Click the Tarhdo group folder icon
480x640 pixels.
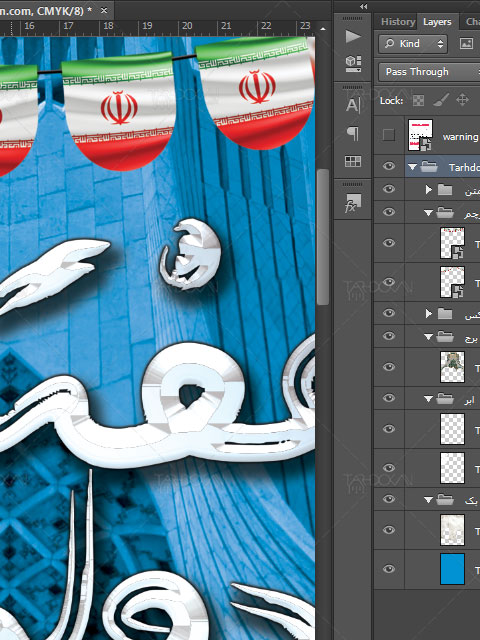tap(429, 167)
